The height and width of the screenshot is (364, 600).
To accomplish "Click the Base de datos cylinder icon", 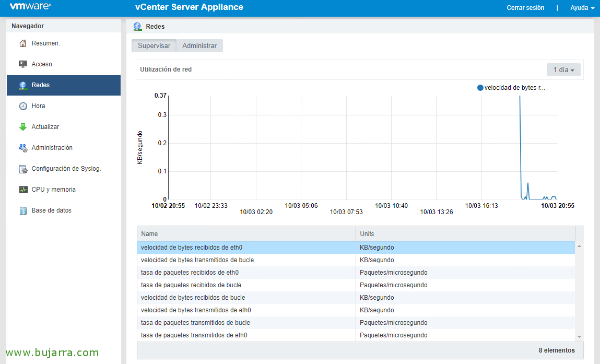I will [x=23, y=210].
